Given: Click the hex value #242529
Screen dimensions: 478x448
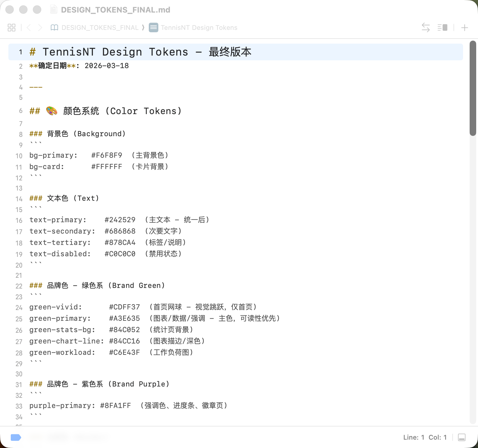Looking at the screenshot, I should tap(120, 220).
